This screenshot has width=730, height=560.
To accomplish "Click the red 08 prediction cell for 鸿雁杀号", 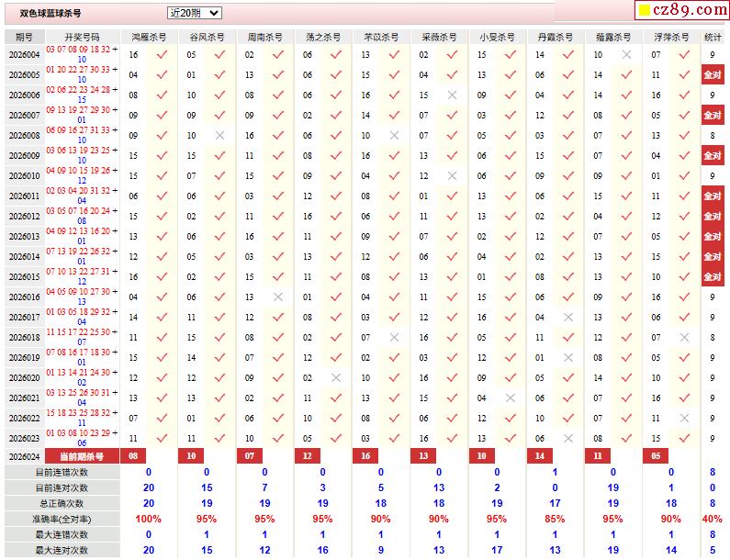I will (x=134, y=456).
